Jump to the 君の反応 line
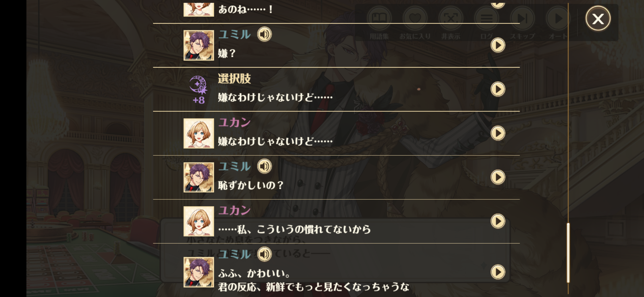This screenshot has height=297, width=644. tap(498, 272)
